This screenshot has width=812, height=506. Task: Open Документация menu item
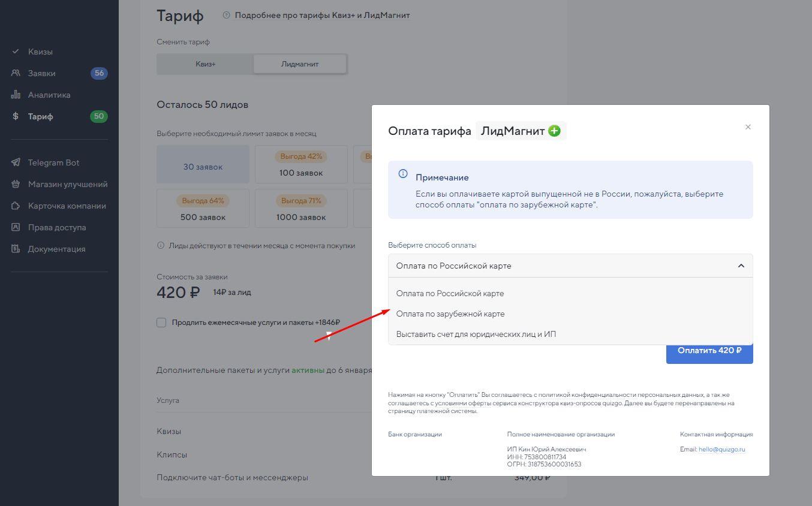(x=56, y=249)
